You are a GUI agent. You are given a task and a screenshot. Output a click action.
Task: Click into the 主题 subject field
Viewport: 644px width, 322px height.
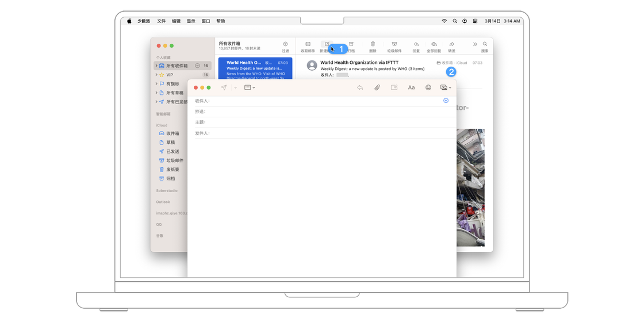click(328, 122)
